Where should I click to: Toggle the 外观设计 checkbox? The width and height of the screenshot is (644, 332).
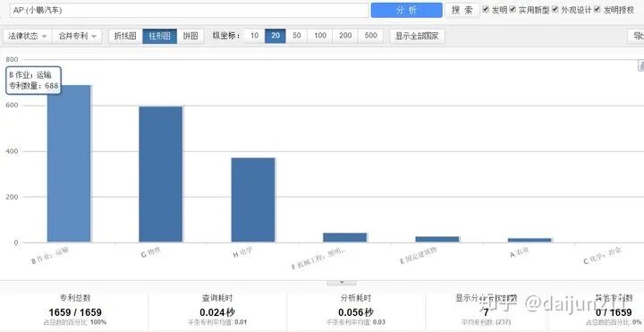[555, 9]
